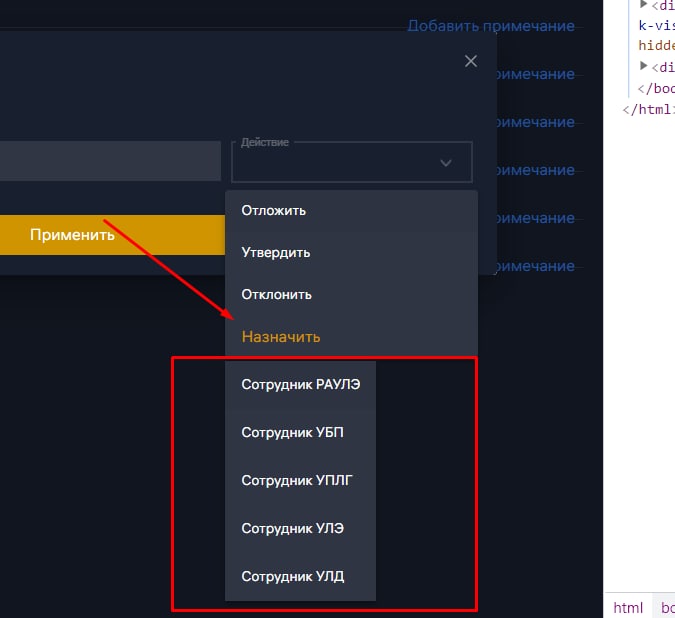Click the closing </html> tag line

[x=648, y=109]
